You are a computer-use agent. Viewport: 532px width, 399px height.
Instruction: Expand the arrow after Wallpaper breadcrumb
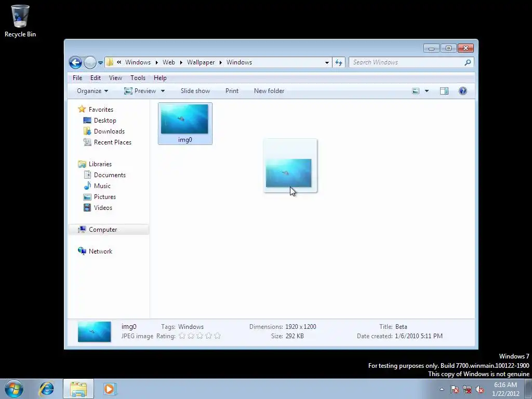click(220, 62)
